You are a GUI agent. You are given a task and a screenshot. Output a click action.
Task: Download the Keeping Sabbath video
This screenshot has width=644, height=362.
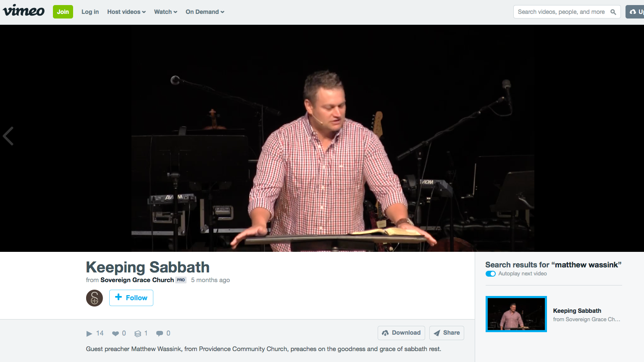click(x=401, y=333)
